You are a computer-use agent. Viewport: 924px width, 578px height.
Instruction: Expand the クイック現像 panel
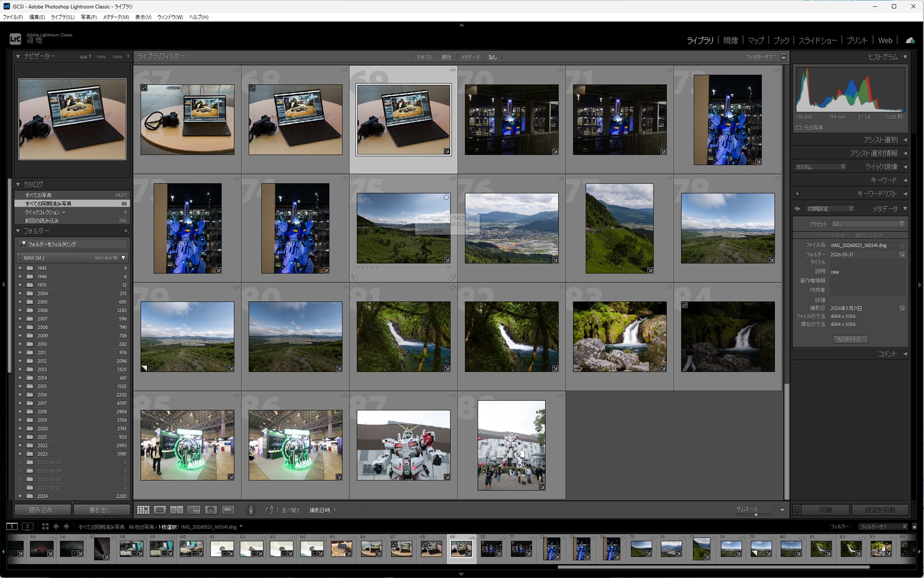905,167
